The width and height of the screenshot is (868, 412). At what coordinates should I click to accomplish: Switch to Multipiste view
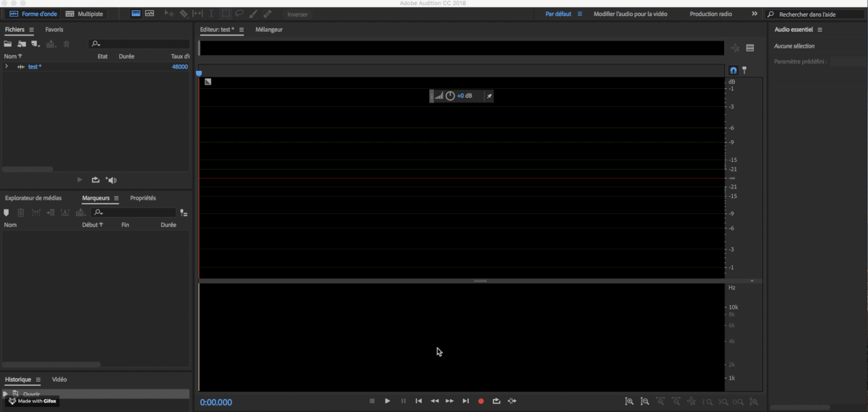point(84,14)
